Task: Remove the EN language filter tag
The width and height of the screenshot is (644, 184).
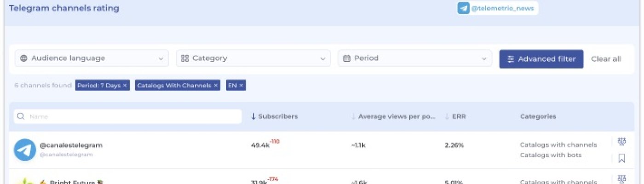Action: [x=241, y=86]
